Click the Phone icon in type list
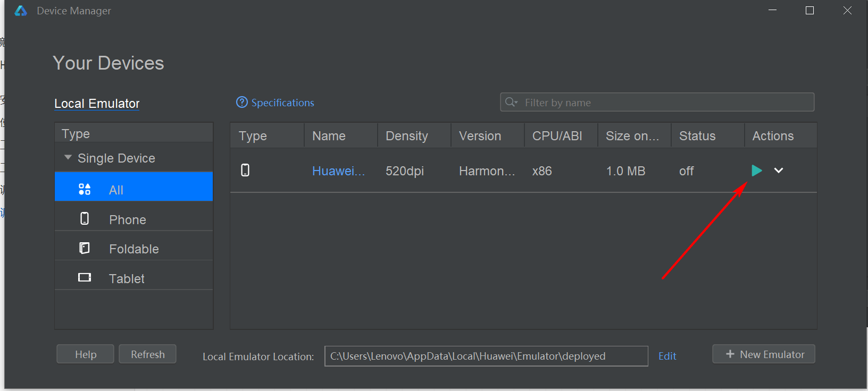 [x=85, y=219]
